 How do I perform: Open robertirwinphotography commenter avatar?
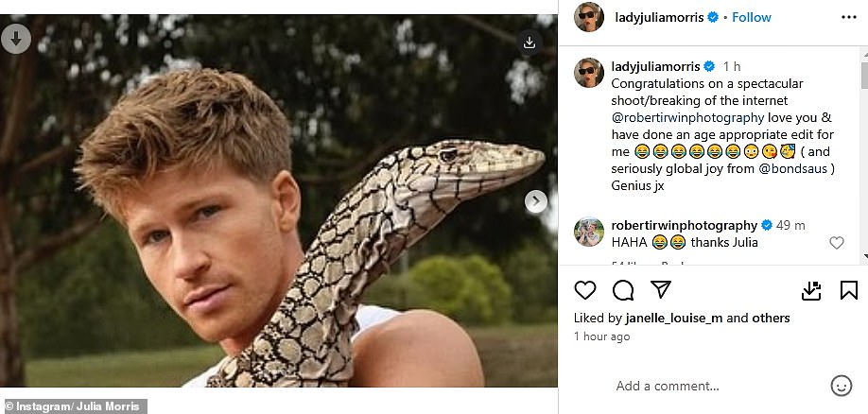click(x=589, y=232)
